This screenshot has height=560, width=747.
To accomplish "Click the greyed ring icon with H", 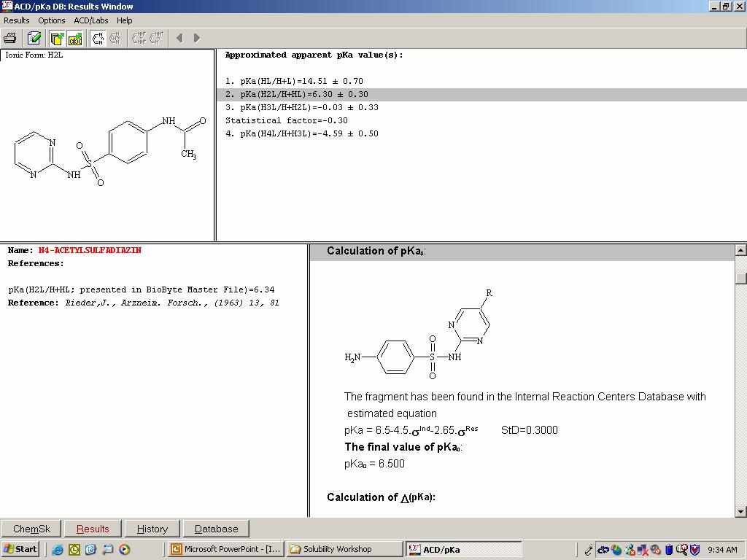I will click(x=115, y=38).
